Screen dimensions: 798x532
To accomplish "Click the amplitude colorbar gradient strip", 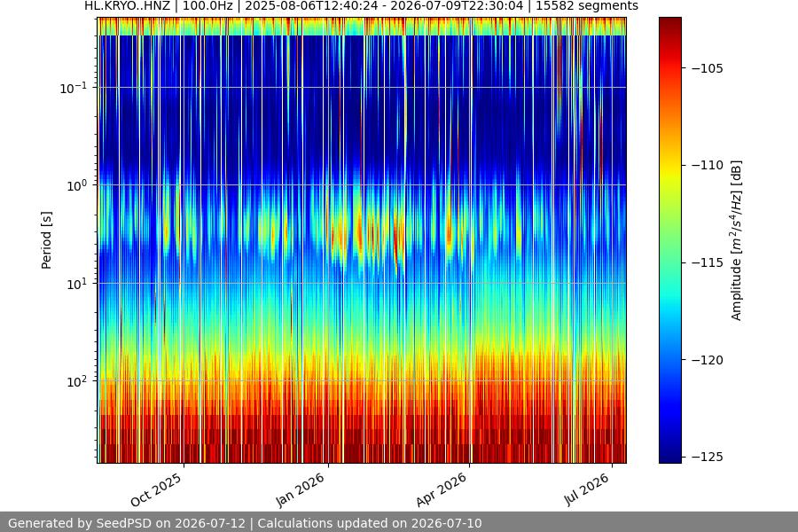I will click(669, 240).
